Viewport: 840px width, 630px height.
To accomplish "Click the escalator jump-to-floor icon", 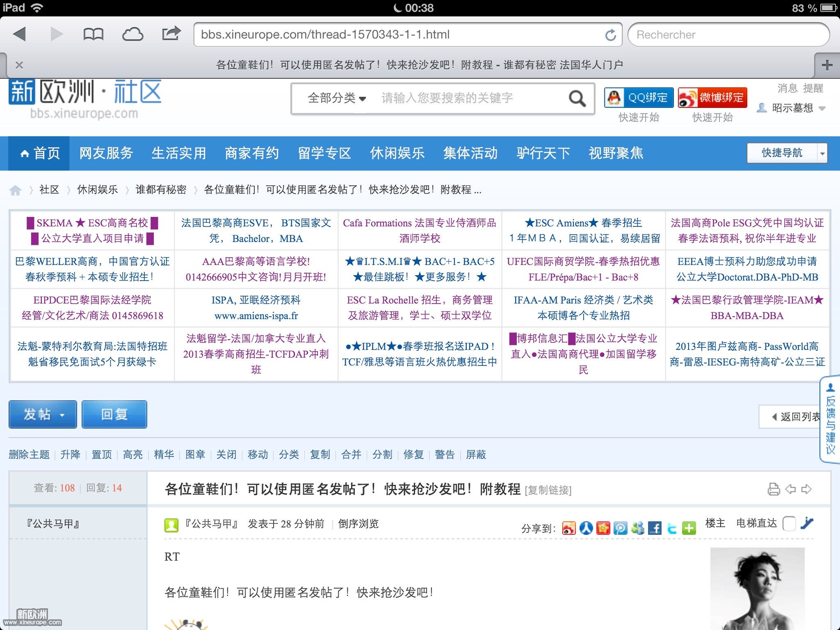I will click(806, 523).
